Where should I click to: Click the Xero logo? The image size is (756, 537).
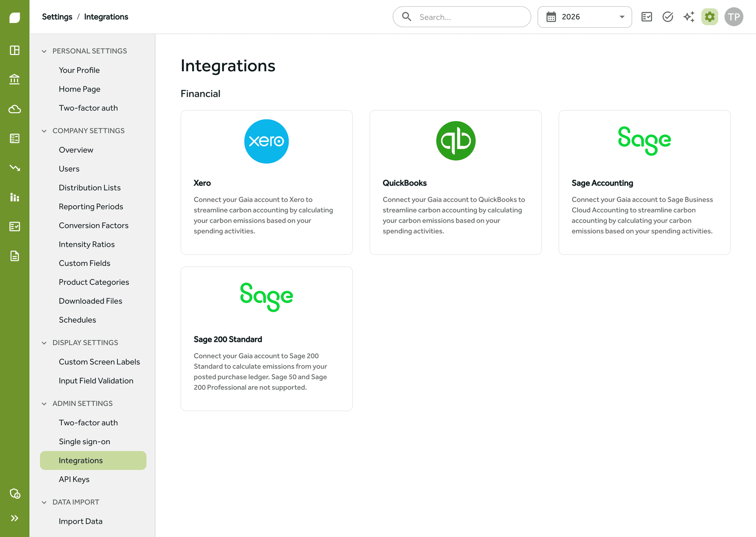point(267,141)
